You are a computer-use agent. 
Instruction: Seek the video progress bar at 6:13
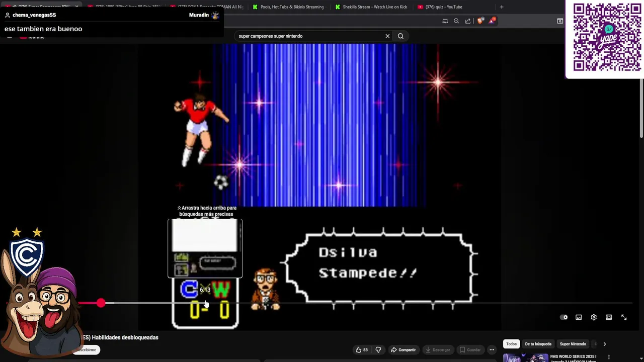point(205,303)
